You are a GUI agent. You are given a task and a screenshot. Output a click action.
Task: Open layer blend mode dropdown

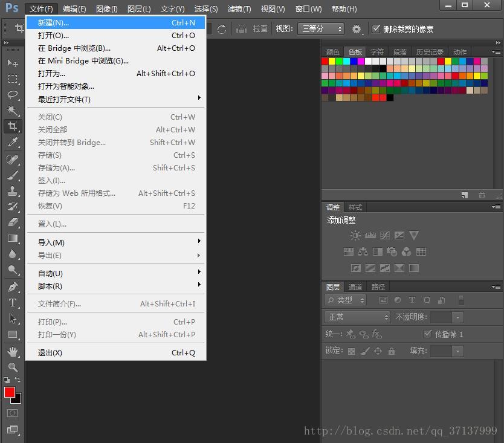357,317
